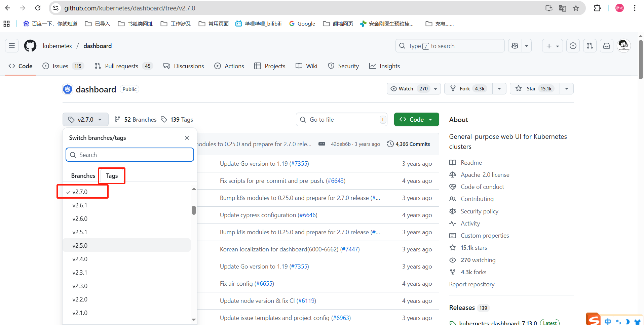Image resolution: width=644 pixels, height=325 pixels.
Task: Open the Chrome profile avatar
Action: point(619,8)
